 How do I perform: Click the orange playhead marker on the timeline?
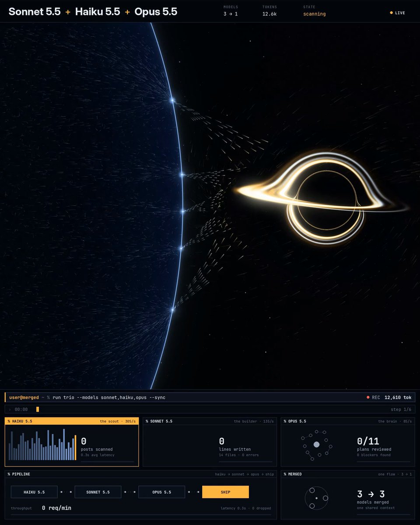tap(38, 409)
